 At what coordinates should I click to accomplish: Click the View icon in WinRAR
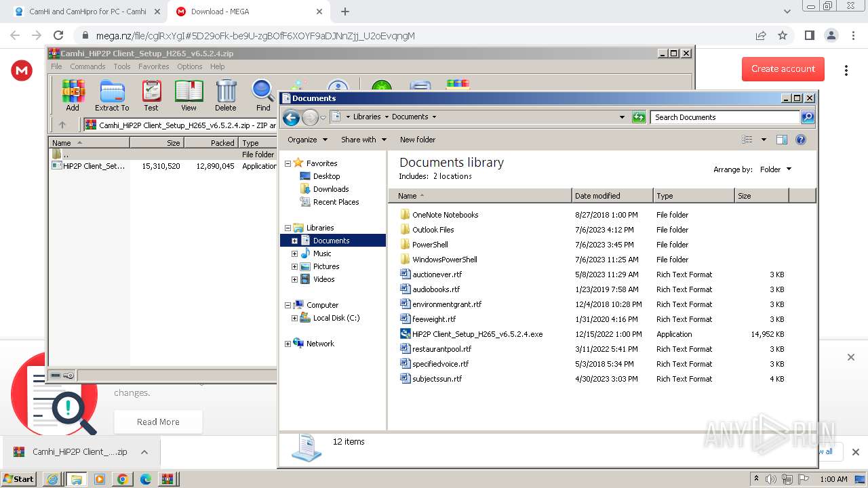point(189,95)
